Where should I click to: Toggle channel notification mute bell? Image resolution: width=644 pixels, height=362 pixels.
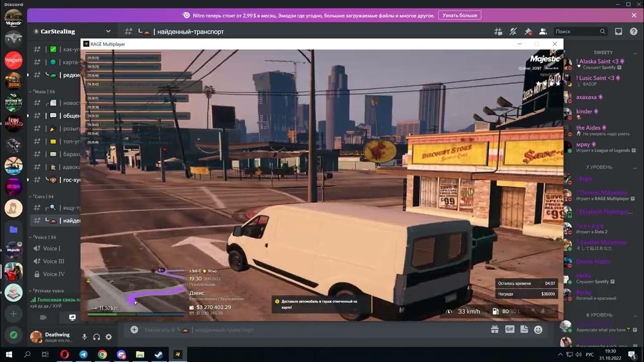(513, 31)
